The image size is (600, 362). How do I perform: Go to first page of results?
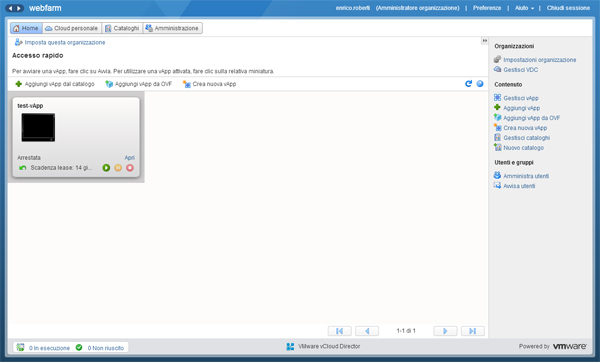(339, 331)
